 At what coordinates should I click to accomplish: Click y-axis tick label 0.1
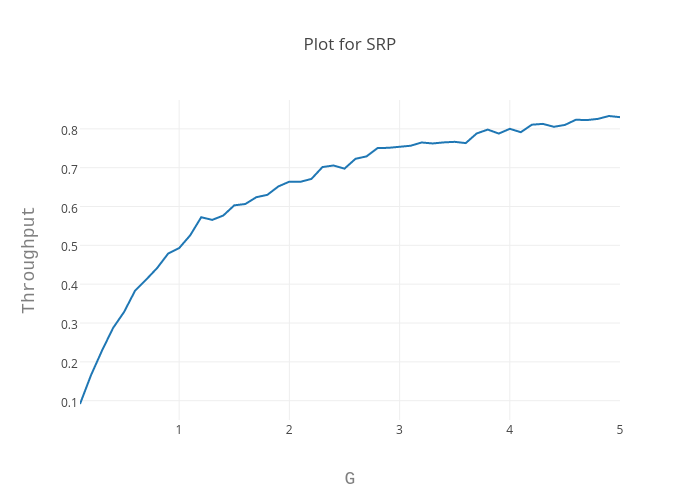(x=69, y=402)
